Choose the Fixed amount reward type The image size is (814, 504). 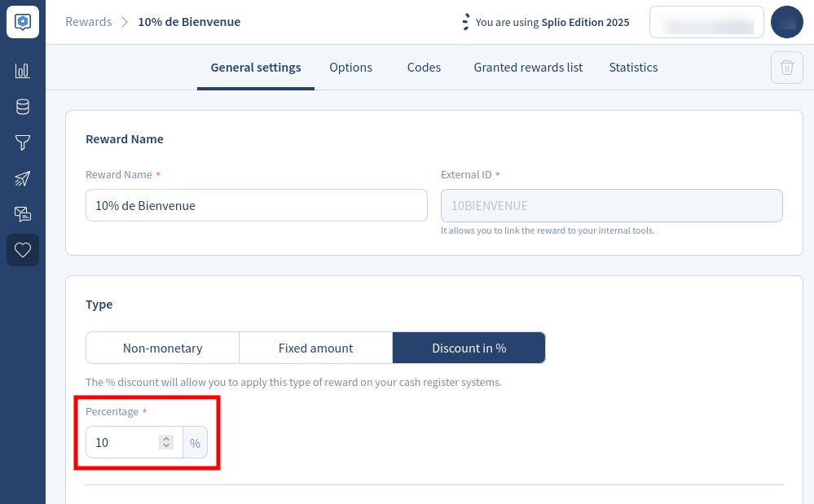(315, 348)
